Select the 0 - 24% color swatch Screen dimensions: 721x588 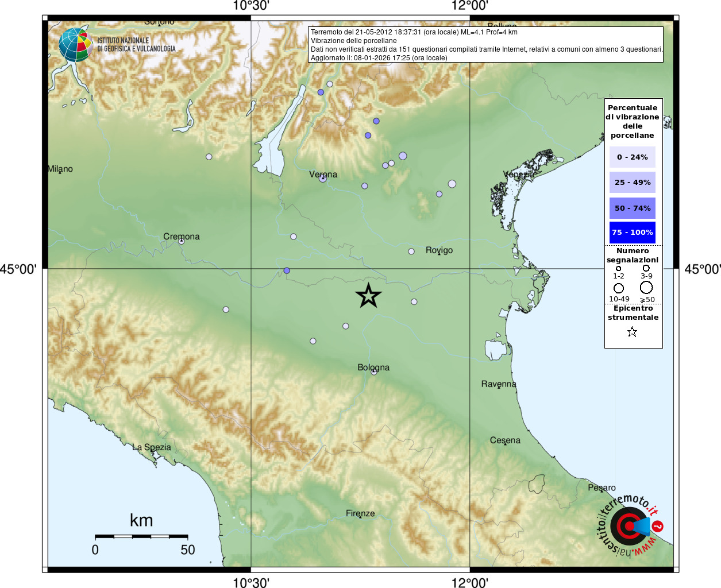point(632,157)
